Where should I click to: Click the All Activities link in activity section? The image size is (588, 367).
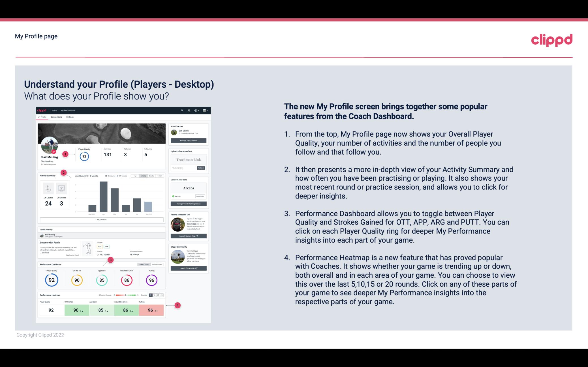point(102,220)
